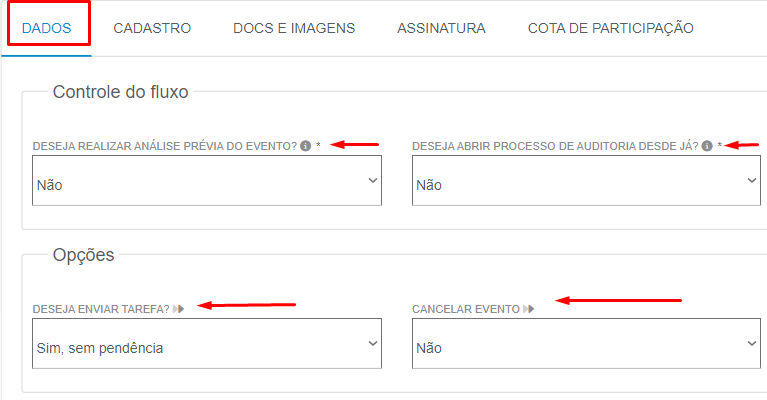Click the 'Opções' section heading
767x400 pixels.
coord(83,255)
